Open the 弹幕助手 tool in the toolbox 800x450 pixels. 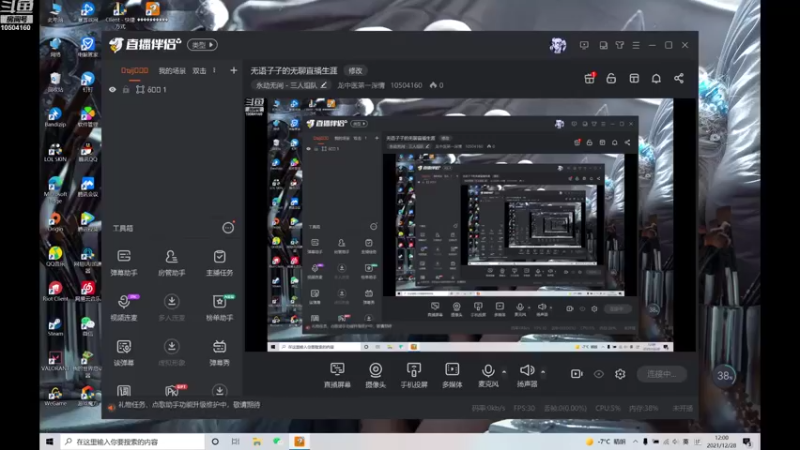click(124, 263)
